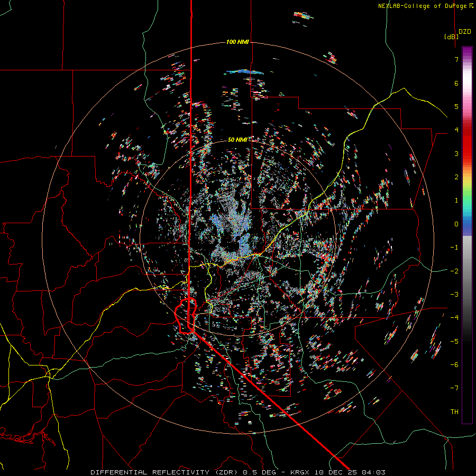Viewport: 476px width, 476px height.
Task: Click the color scale value -4
Action: pyautogui.click(x=454, y=317)
